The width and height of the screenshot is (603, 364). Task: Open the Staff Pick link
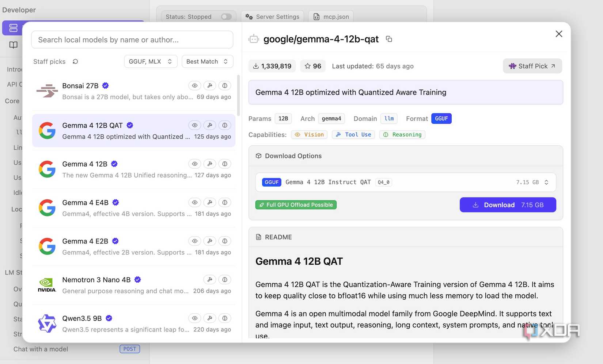pyautogui.click(x=532, y=66)
